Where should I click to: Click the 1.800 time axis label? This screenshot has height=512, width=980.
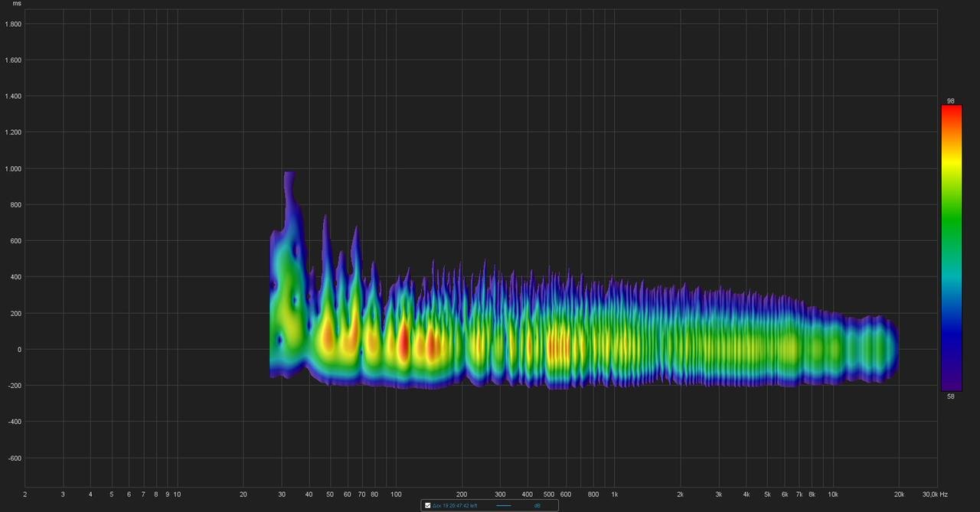point(13,24)
